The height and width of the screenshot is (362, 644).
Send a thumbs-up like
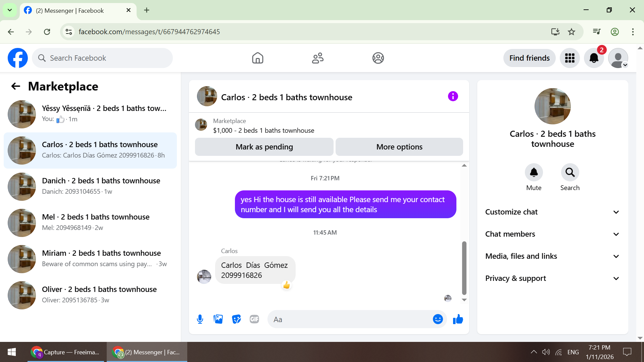458,319
